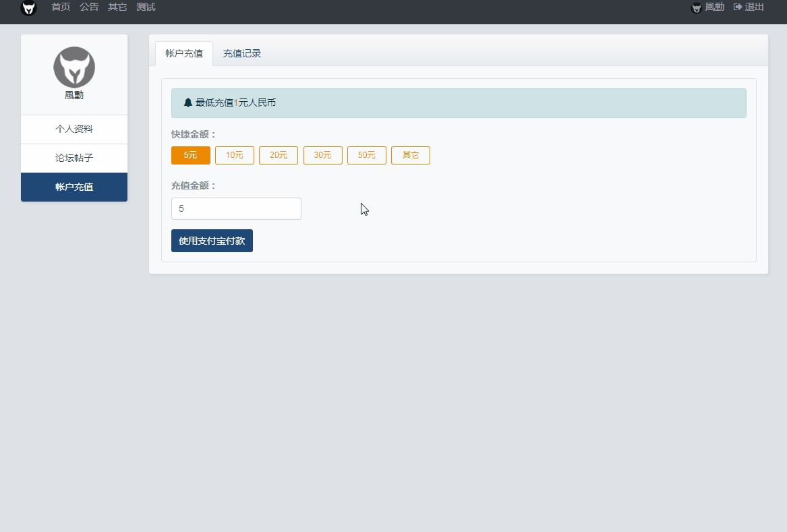Click the bell icon in the notice banner
The height and width of the screenshot is (532, 787).
click(187, 102)
